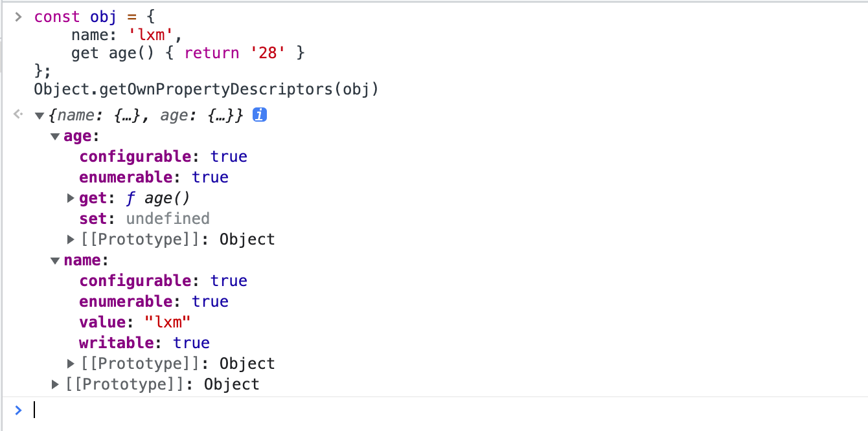Expand [[Prototype]] under the name descriptor

click(x=71, y=364)
